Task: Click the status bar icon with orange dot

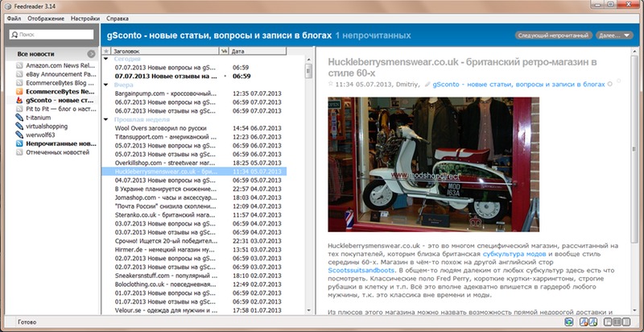Action: tap(583, 322)
